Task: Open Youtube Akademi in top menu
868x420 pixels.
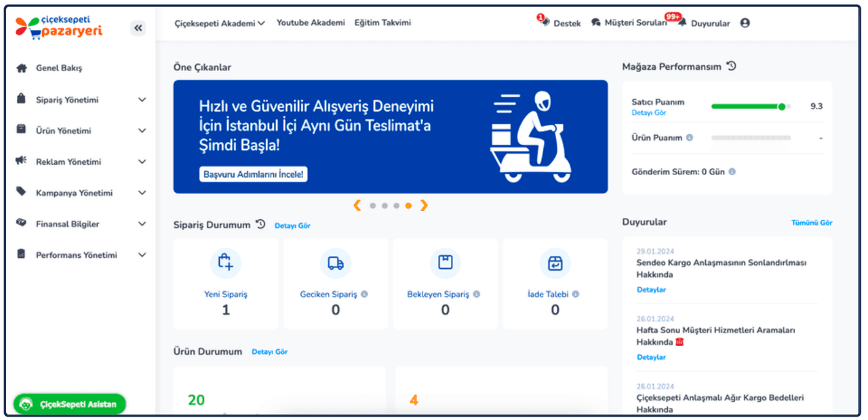Action: point(311,22)
